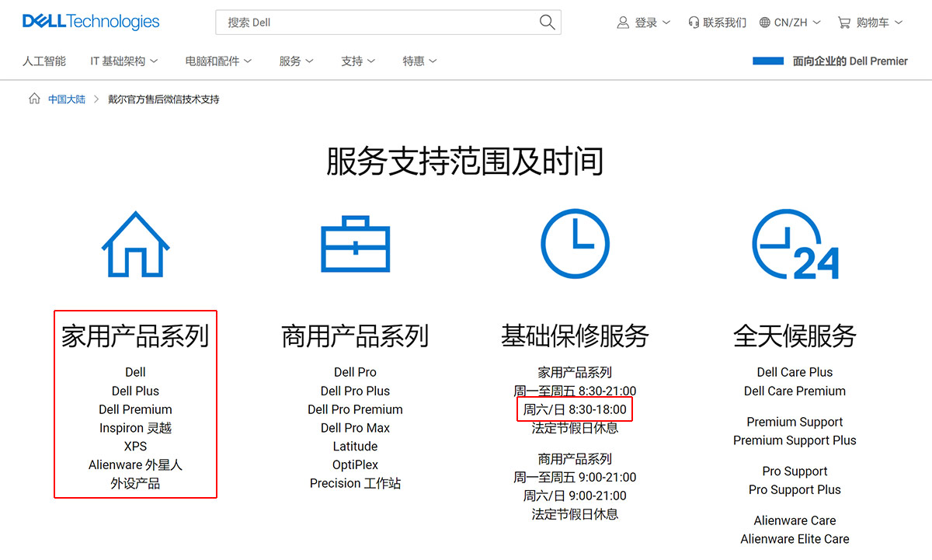Click 外设产品 text

(x=135, y=484)
